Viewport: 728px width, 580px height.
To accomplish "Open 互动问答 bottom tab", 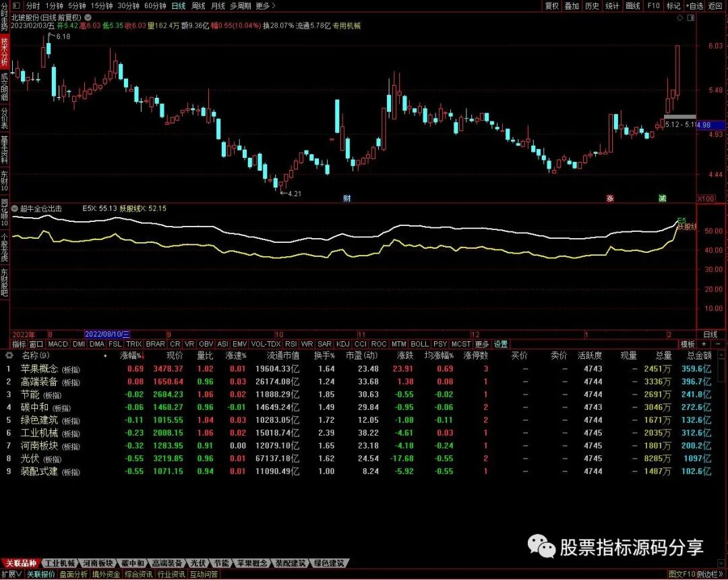I will pyautogui.click(x=204, y=575).
